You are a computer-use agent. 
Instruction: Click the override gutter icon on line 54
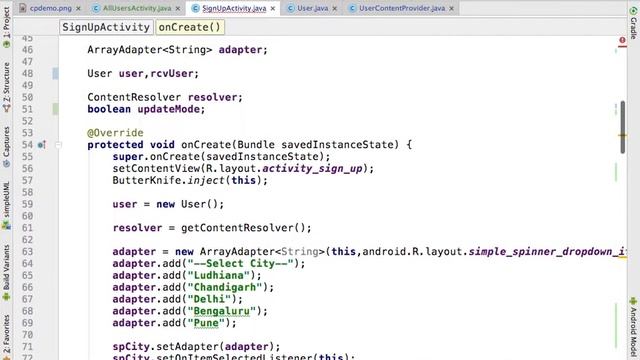tap(42, 144)
